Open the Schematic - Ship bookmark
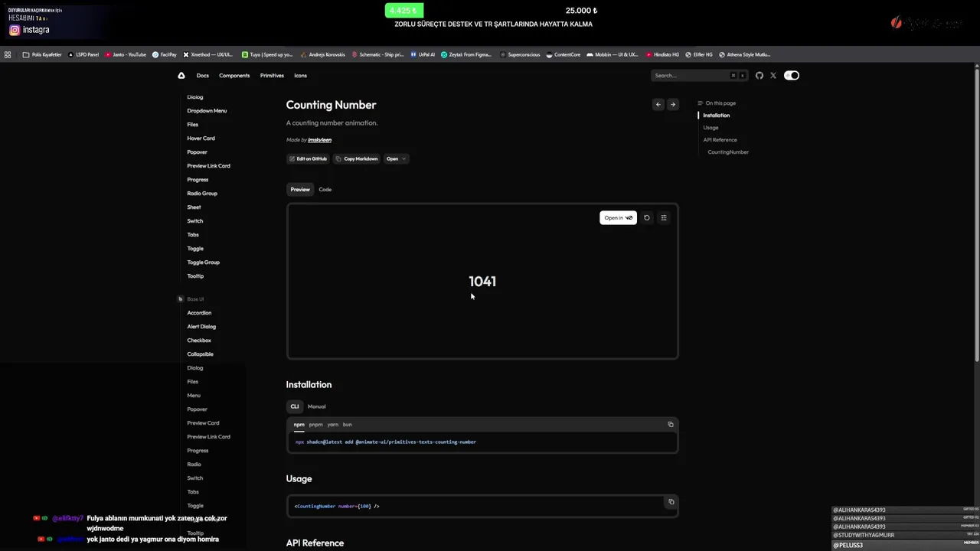 [377, 54]
